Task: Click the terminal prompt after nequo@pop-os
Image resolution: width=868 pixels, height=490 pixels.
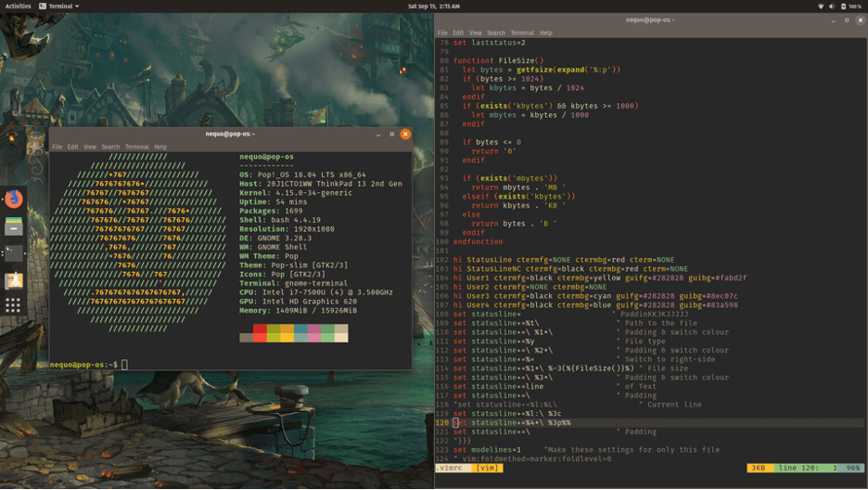Action: (124, 365)
